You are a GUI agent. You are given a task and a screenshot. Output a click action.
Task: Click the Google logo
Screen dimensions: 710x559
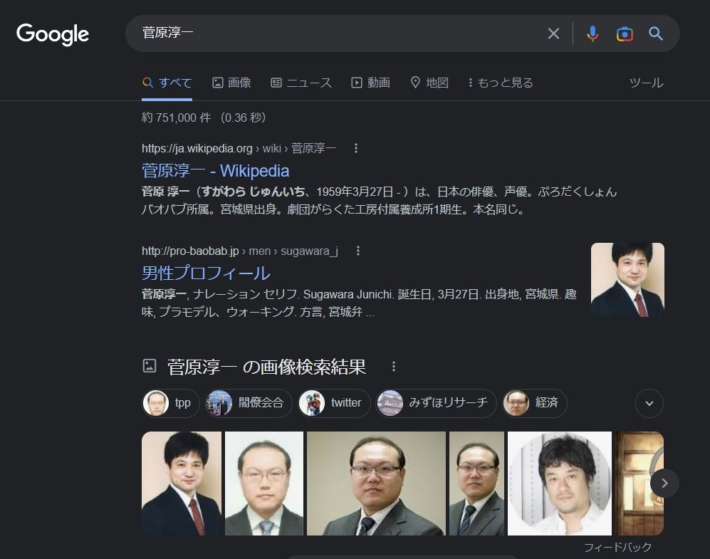click(x=53, y=34)
